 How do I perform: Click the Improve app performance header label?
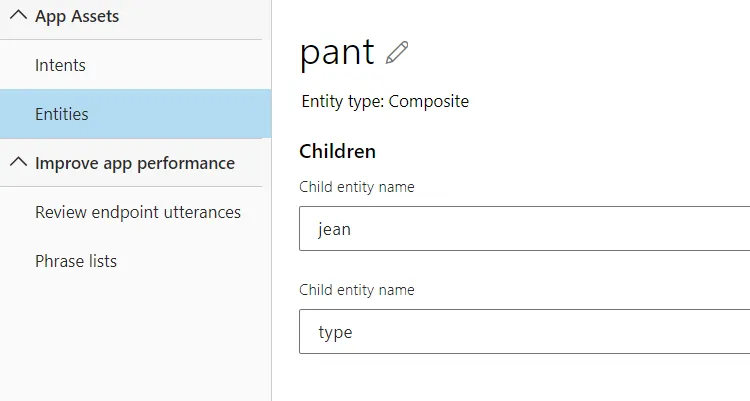tap(135, 163)
